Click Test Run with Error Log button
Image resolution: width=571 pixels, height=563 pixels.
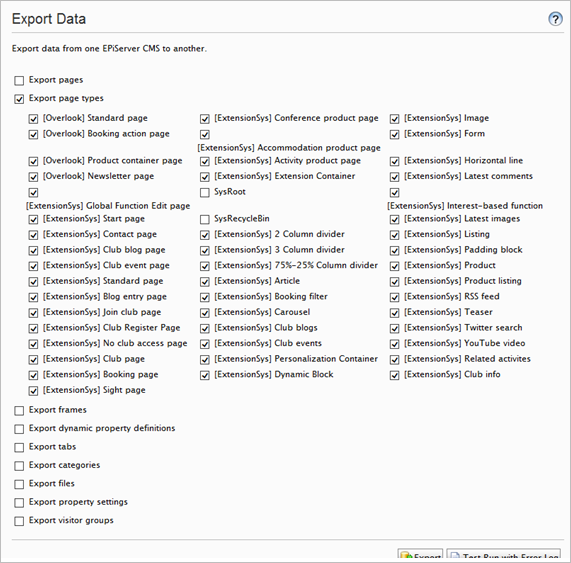click(x=504, y=555)
